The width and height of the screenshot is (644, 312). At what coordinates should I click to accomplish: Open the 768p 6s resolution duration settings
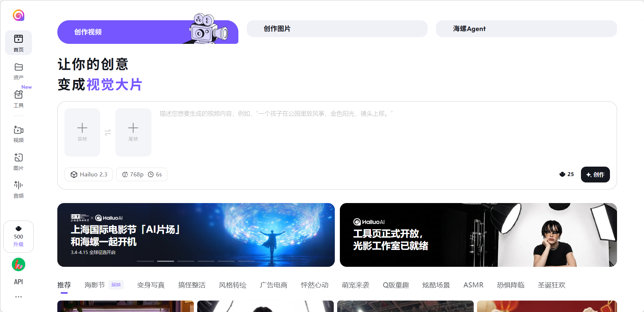click(x=142, y=174)
